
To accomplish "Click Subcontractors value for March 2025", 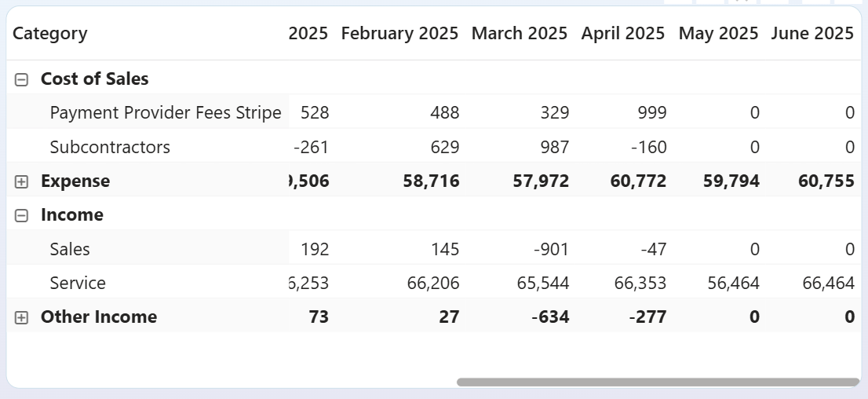I will pos(554,148).
